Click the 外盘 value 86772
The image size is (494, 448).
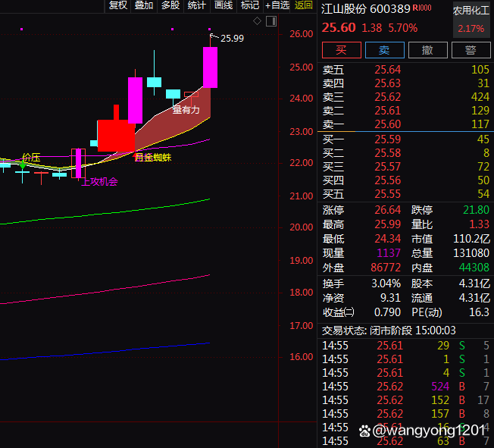(x=386, y=268)
